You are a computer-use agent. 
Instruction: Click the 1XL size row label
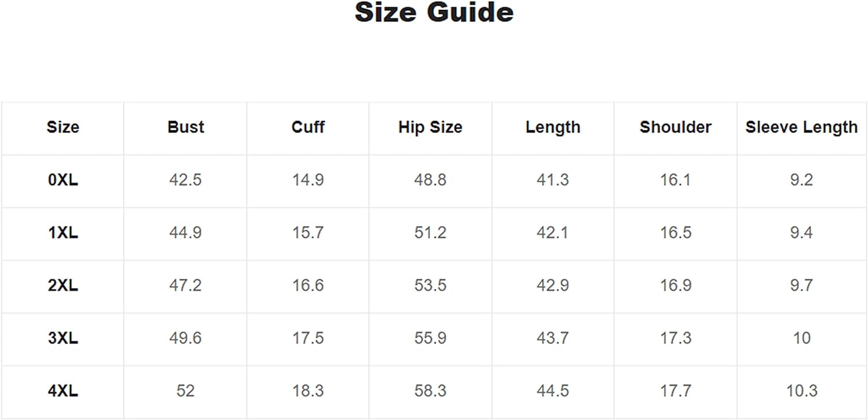[62, 233]
